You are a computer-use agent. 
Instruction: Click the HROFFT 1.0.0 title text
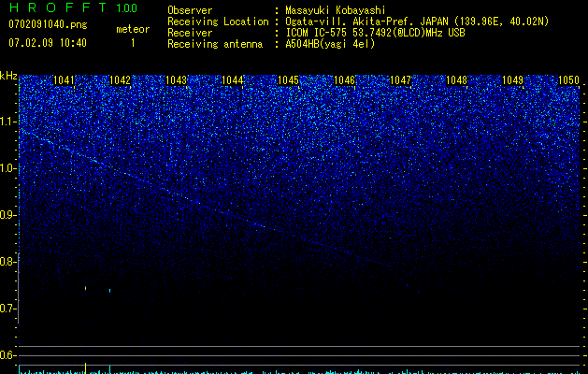point(74,7)
